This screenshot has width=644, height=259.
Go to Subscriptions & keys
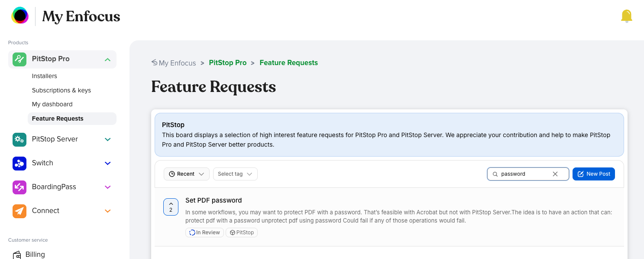tap(61, 90)
